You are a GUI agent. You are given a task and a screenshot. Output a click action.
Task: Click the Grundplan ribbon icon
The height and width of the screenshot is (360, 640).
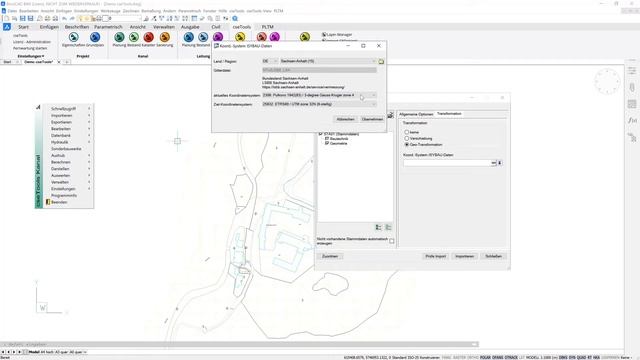95,38
